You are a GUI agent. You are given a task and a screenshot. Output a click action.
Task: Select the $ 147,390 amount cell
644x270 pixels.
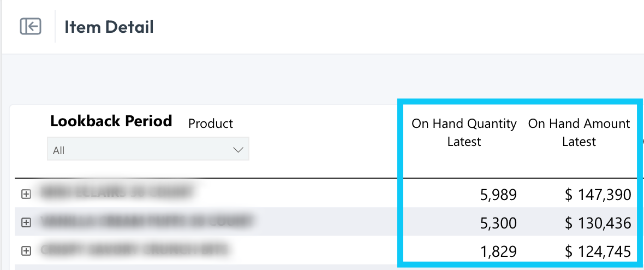(598, 195)
